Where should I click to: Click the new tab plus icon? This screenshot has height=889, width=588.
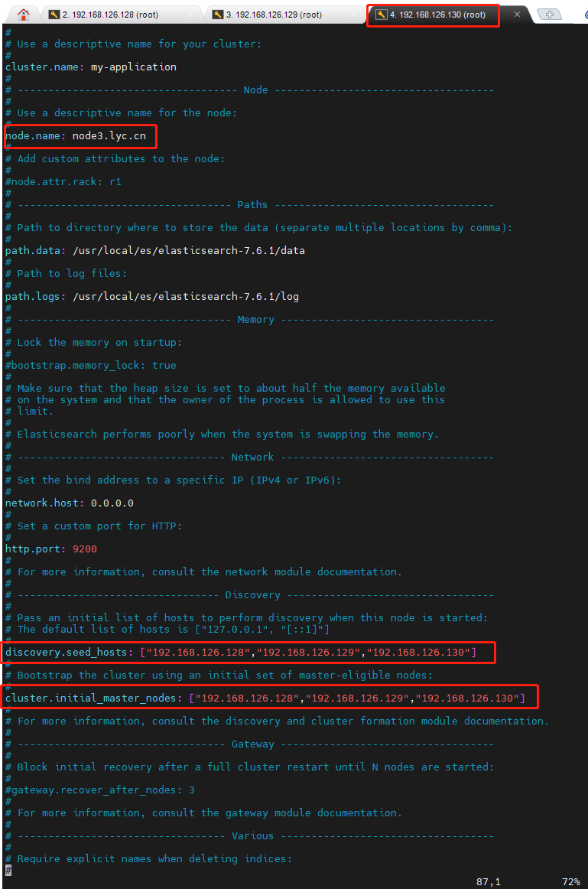(x=549, y=15)
